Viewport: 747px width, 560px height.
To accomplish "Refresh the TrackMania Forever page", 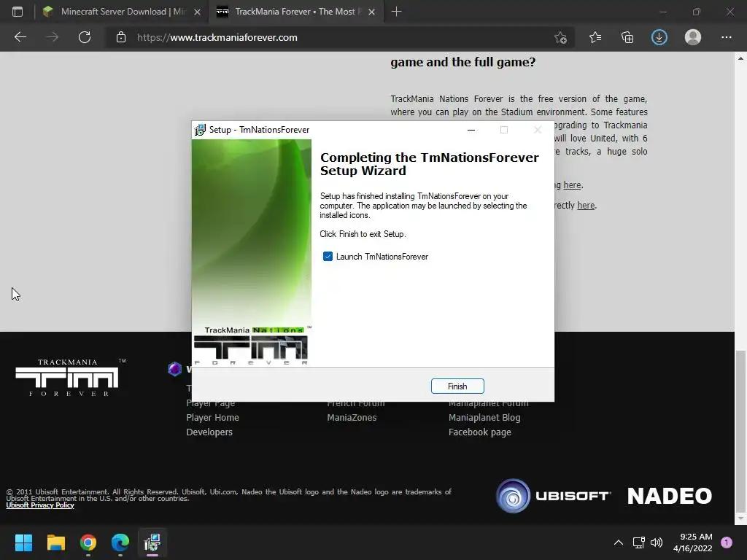I will coord(85,37).
